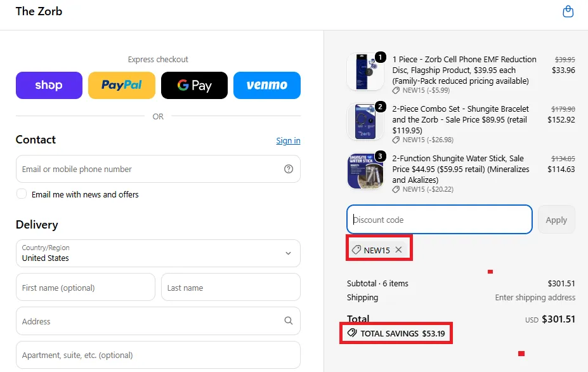Click the 2-Piece Combo Set title text
The width and height of the screenshot is (588, 372).
[461, 119]
